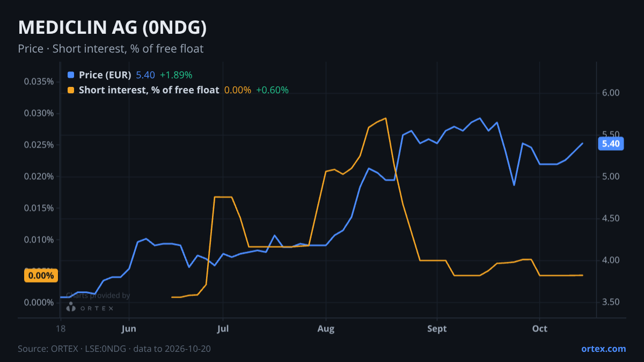Click the Aug x-axis label
The width and height of the screenshot is (644, 362).
point(326,329)
